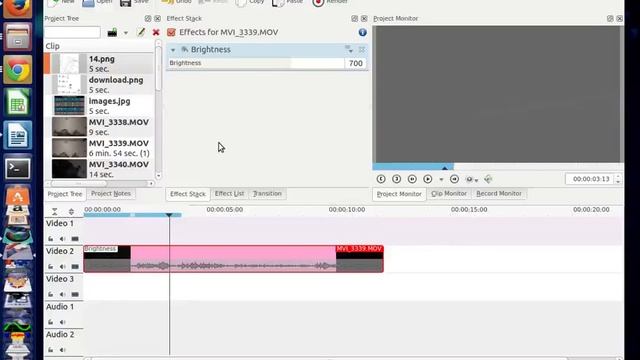Click the go to zone end monitor button

point(396,179)
